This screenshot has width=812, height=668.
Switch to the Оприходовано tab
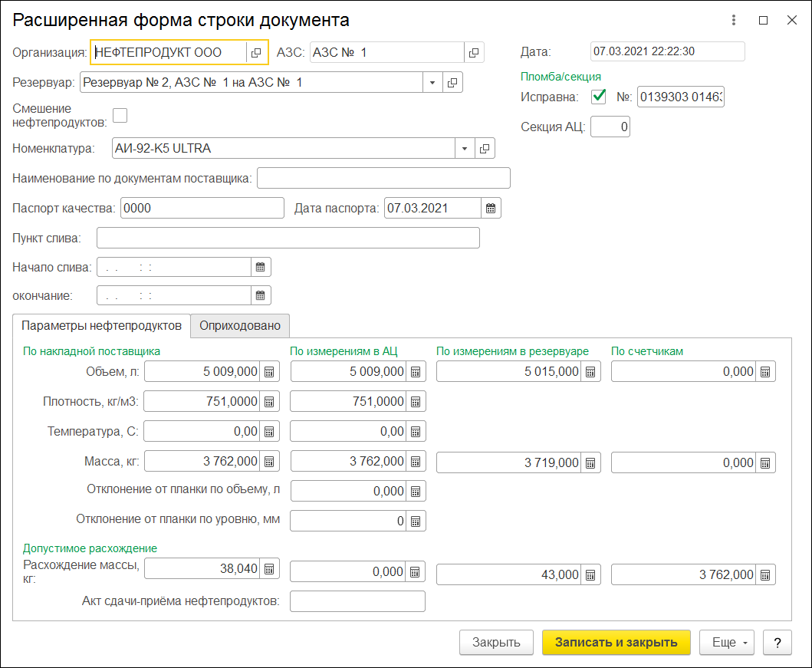pyautogui.click(x=240, y=326)
